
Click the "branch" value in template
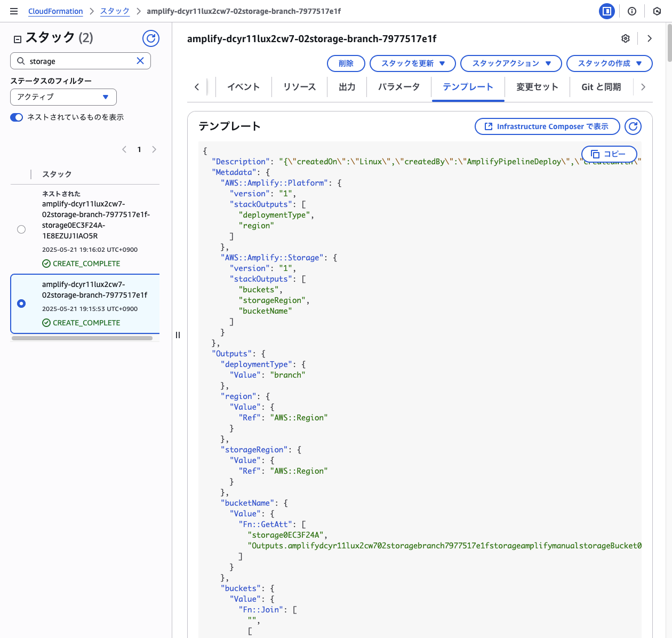coord(288,375)
